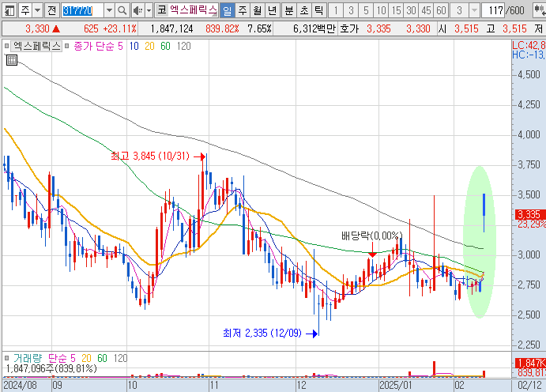Click the current price tag 3,335 on axis
This screenshot has width=546, height=392.
point(530,214)
